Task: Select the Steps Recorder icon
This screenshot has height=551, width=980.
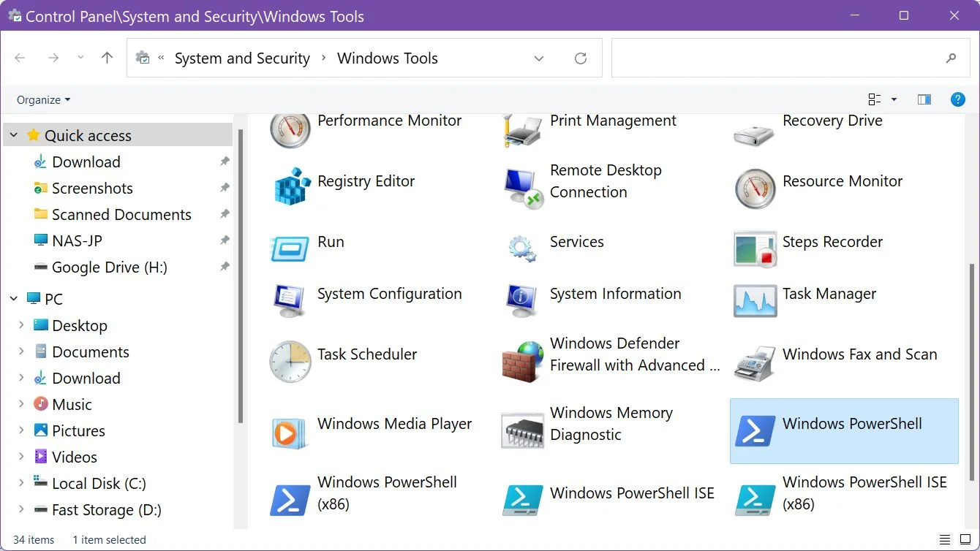Action: click(755, 249)
